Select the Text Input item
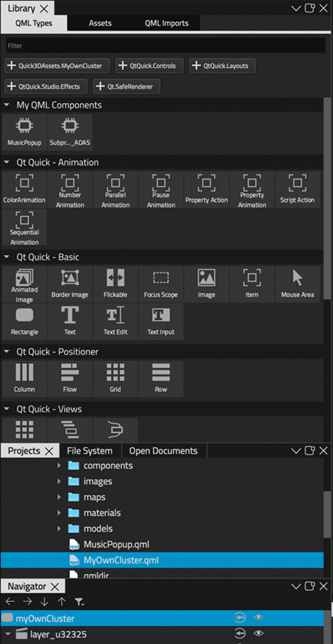 [161, 321]
